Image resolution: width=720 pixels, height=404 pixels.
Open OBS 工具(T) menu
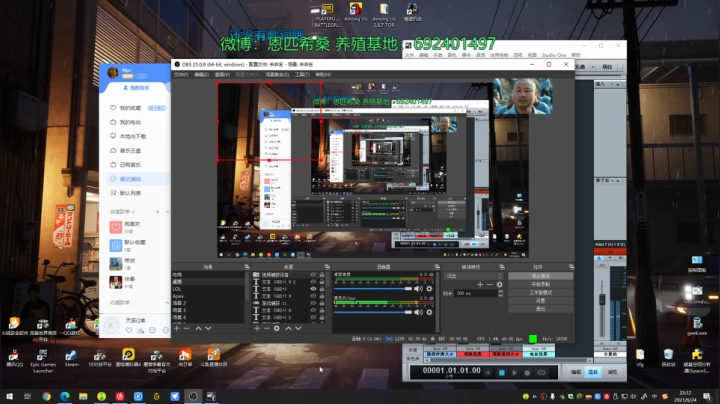(x=302, y=74)
